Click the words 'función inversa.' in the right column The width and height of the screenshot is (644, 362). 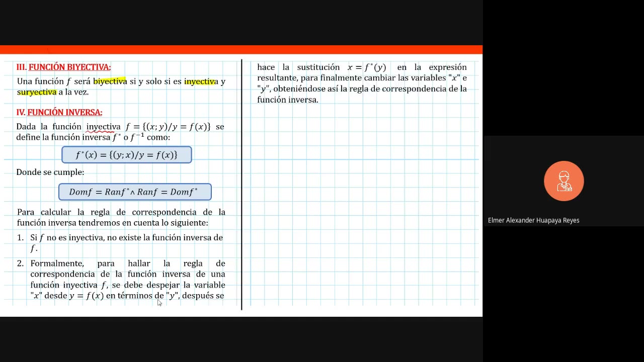coord(288,100)
